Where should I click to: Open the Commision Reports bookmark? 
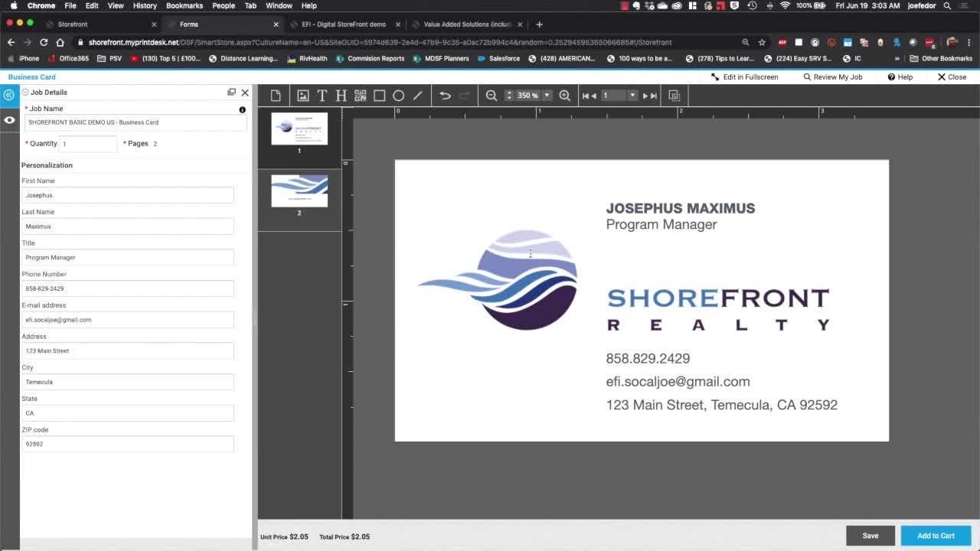(x=370, y=59)
